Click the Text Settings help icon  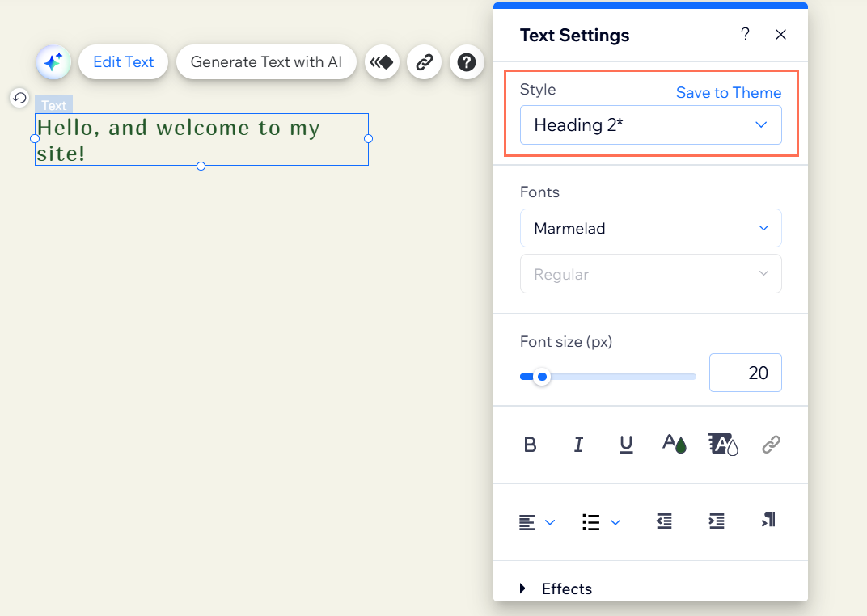pos(746,34)
